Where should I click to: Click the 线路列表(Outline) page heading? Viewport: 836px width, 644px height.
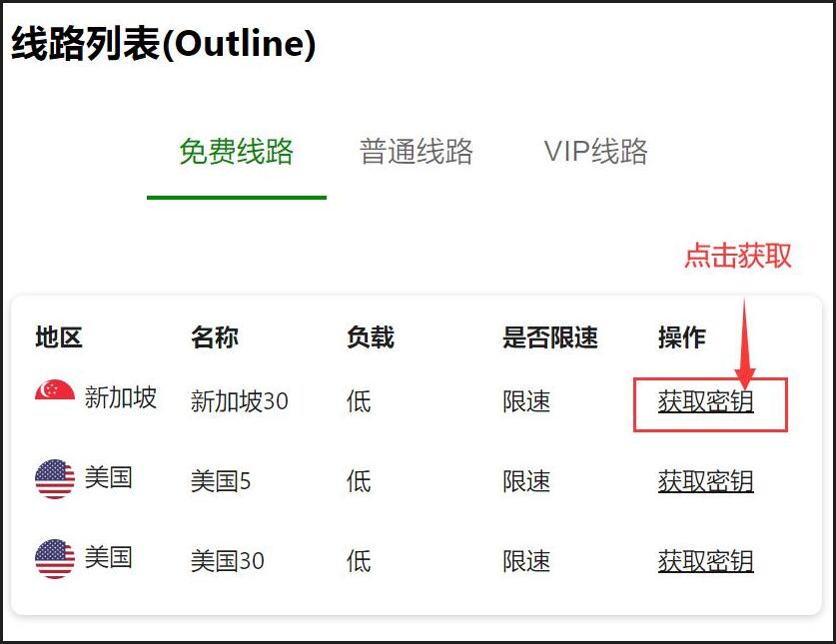pyautogui.click(x=164, y=45)
